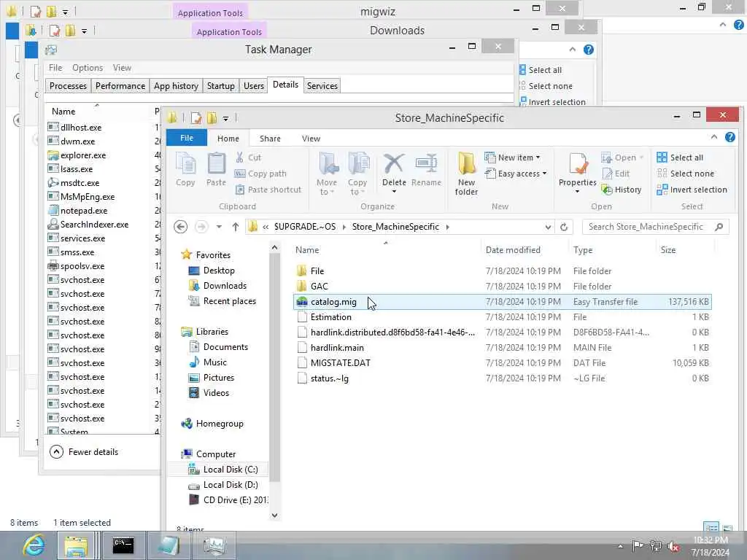The width and height of the screenshot is (747, 560).
Task: Open the Move to dropdown
Action: pyautogui.click(x=327, y=174)
